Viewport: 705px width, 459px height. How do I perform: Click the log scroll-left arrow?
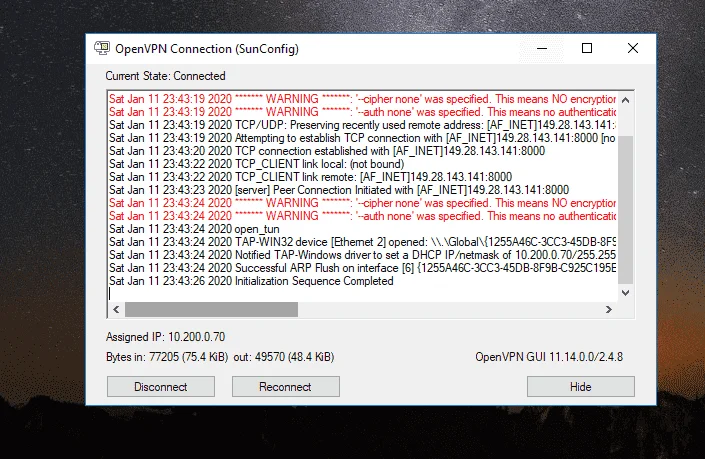tap(116, 309)
